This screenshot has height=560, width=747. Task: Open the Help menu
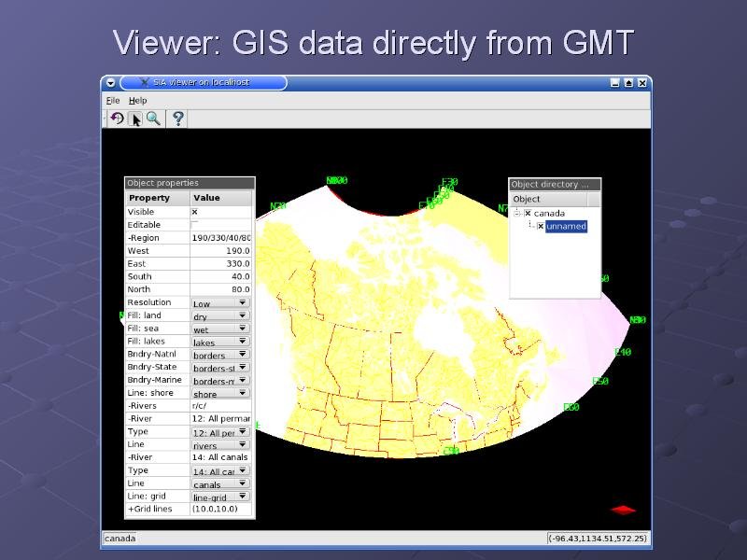(137, 101)
